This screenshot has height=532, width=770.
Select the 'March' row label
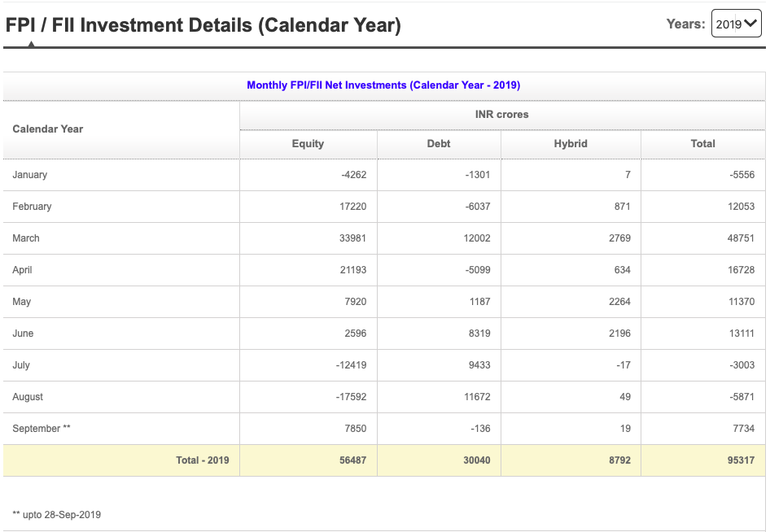(x=26, y=238)
